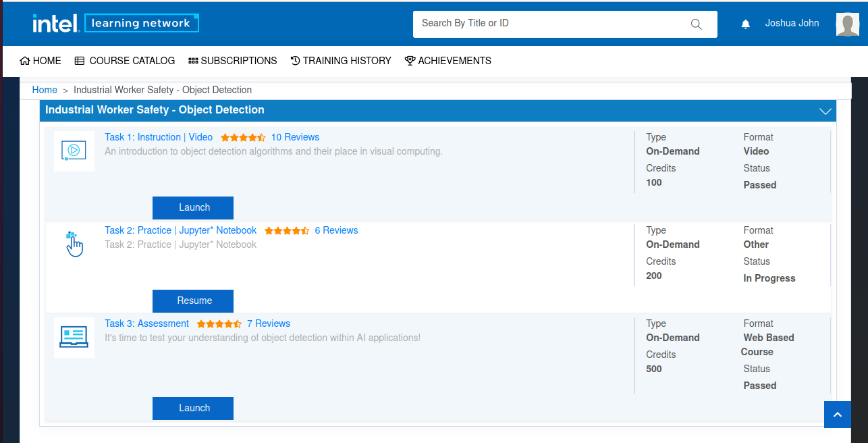Click a star in Task 3's rating
Viewport: 868px width, 443px height.
(219, 323)
